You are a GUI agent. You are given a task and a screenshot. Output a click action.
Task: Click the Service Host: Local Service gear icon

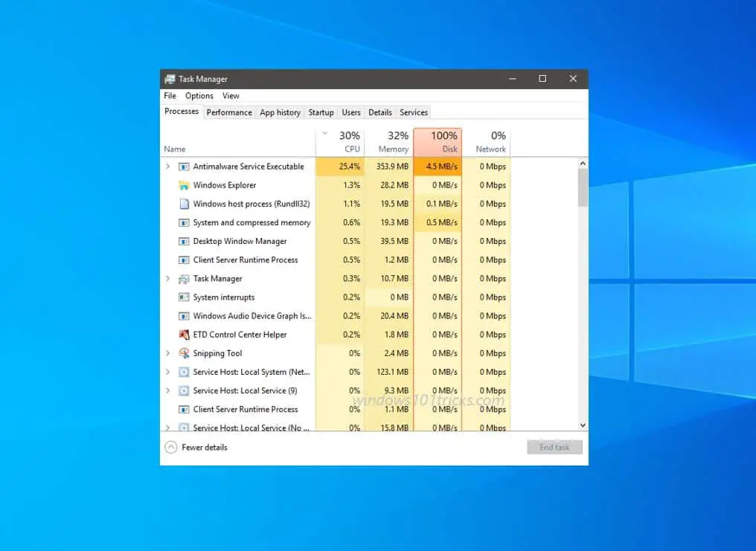coord(183,390)
